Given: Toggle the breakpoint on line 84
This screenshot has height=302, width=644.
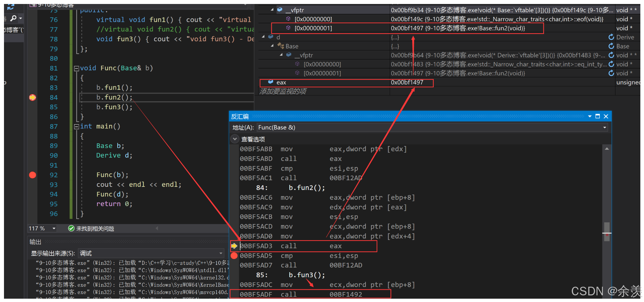Looking at the screenshot, I should (x=33, y=97).
